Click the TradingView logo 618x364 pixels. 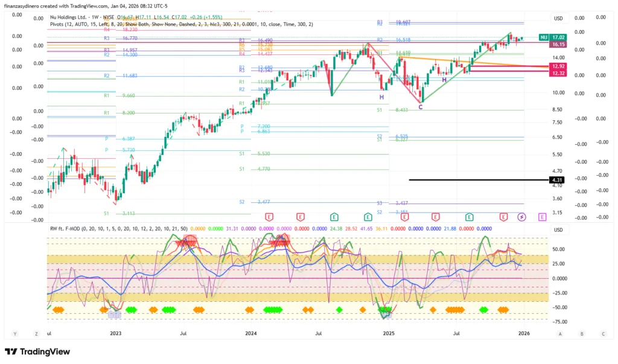tap(37, 351)
